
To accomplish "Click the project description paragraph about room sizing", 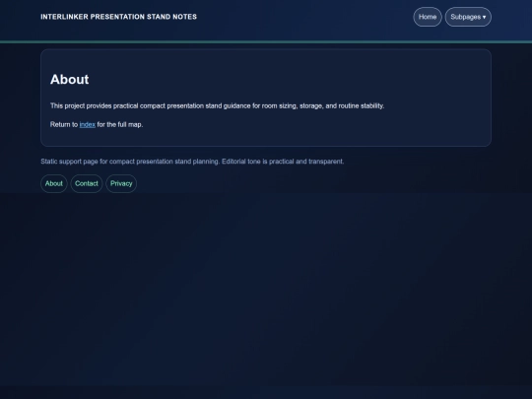I will click(x=217, y=105).
